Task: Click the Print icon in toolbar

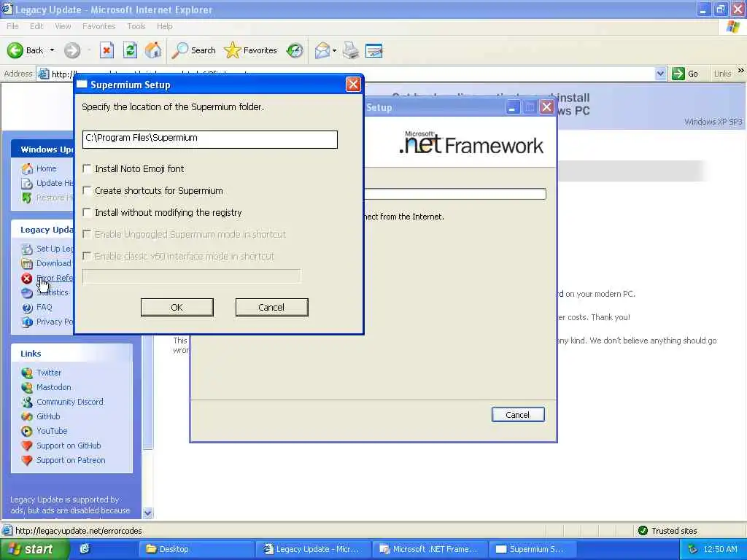Action: point(351,50)
